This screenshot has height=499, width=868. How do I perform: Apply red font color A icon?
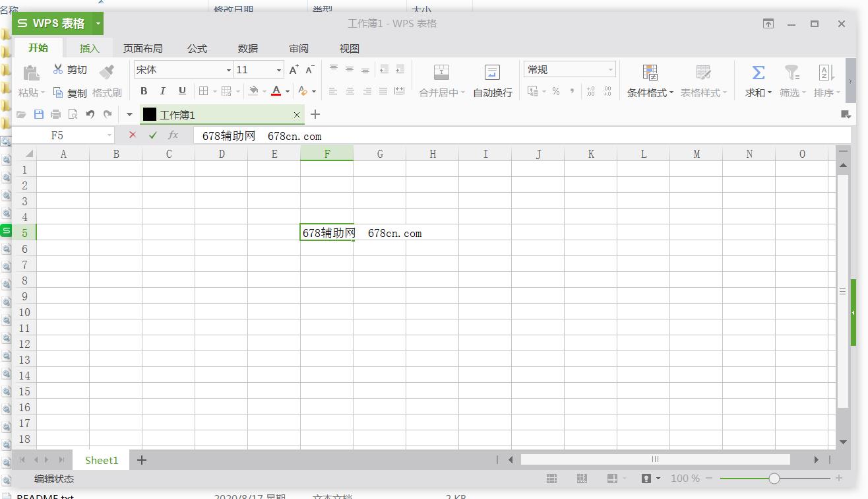pos(276,91)
